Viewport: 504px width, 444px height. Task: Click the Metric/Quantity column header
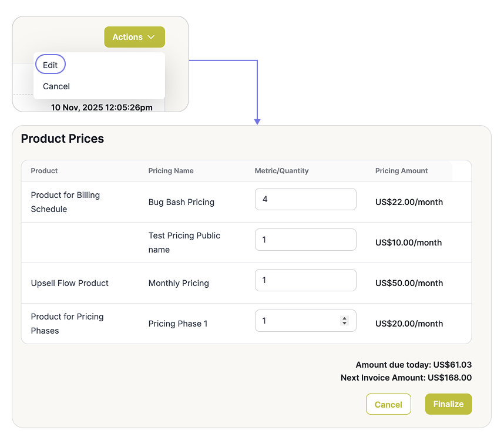coord(281,171)
